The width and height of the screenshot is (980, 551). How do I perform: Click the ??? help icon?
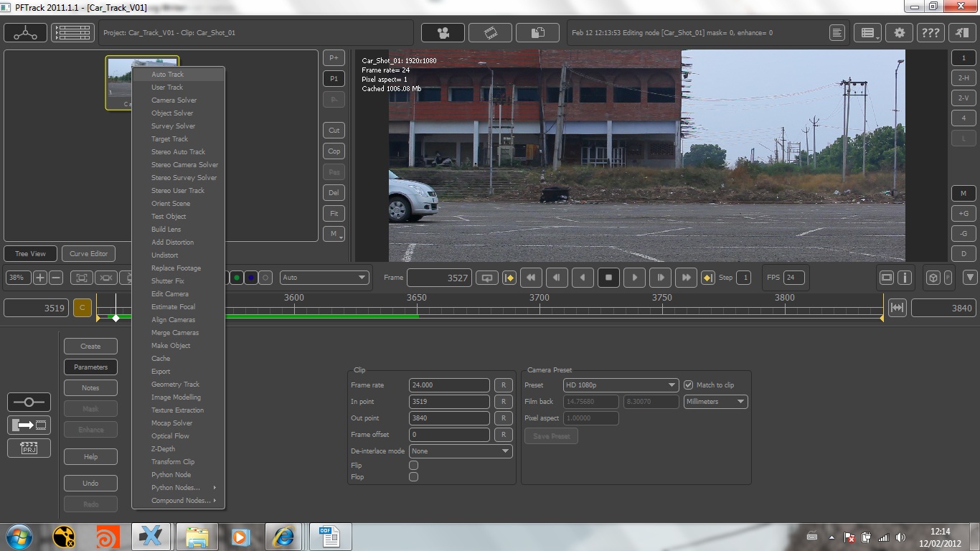point(930,32)
